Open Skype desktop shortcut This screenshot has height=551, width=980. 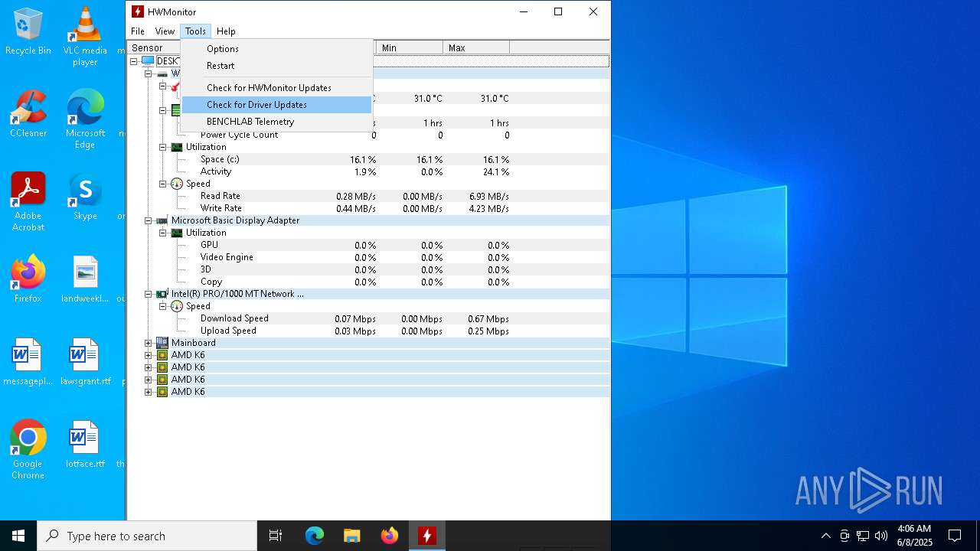point(85,197)
